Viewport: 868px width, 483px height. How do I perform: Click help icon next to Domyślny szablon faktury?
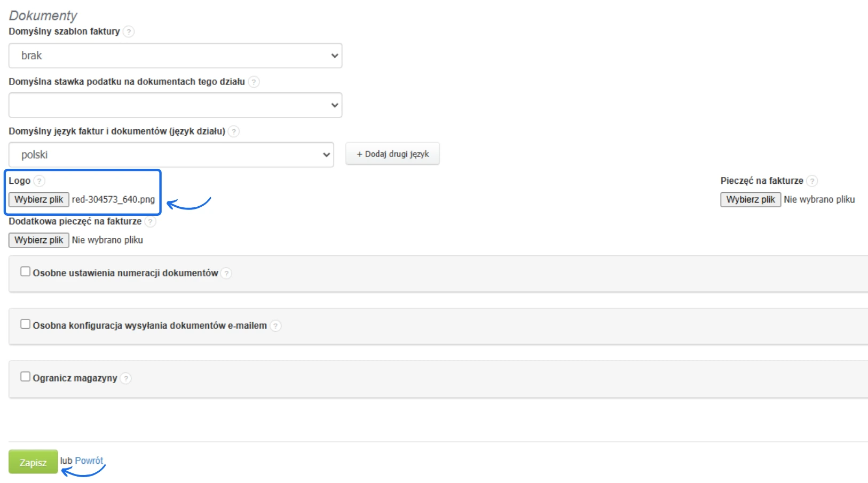129,32
